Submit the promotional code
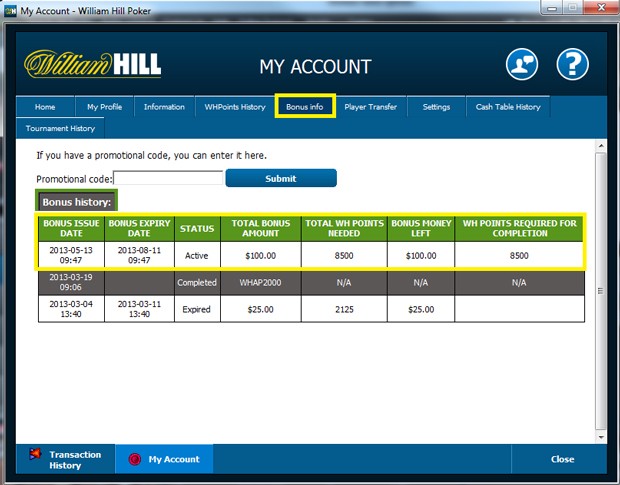 (x=281, y=178)
